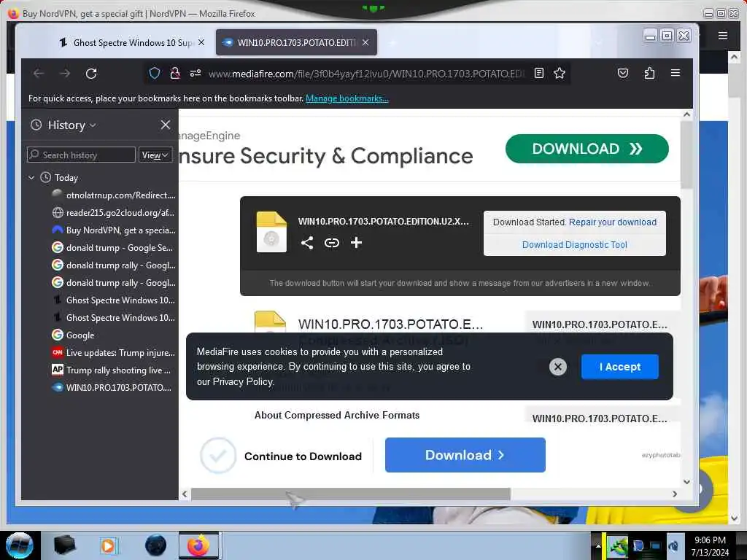Open the View sort dropdown
Screen dimensions: 747x560
point(155,155)
